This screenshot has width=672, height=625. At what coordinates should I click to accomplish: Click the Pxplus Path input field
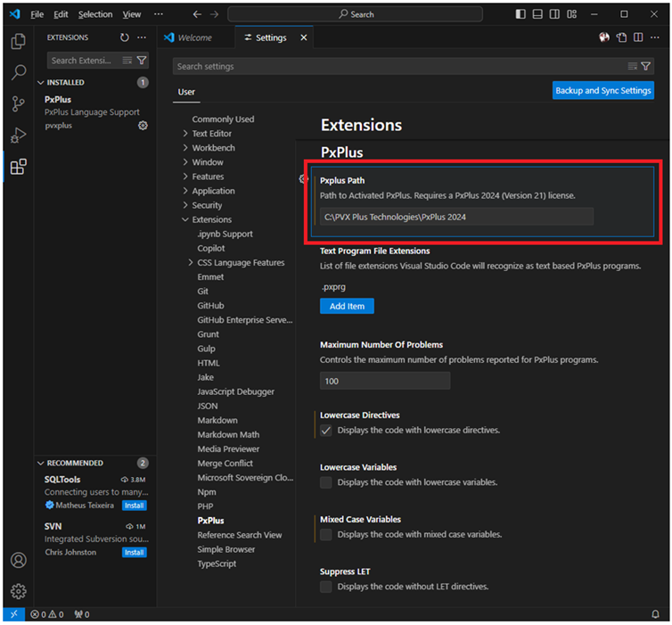click(456, 217)
